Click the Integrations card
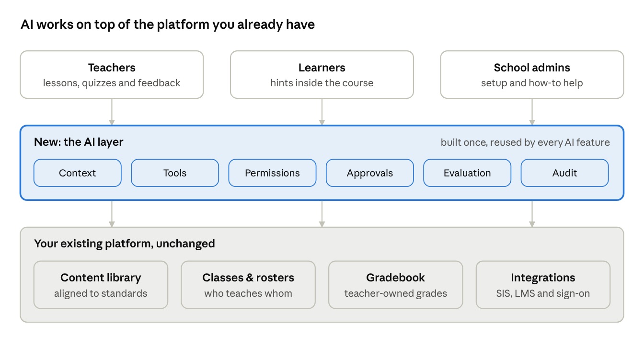Viewport: 644px width, 349px height. click(543, 285)
